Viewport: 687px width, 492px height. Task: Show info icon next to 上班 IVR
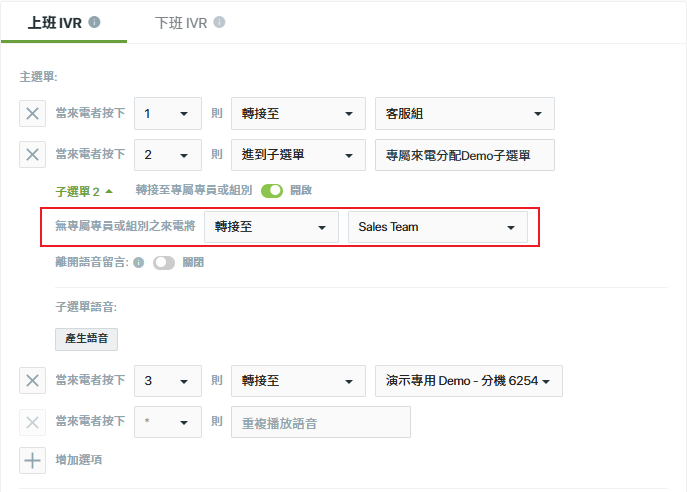(94, 22)
